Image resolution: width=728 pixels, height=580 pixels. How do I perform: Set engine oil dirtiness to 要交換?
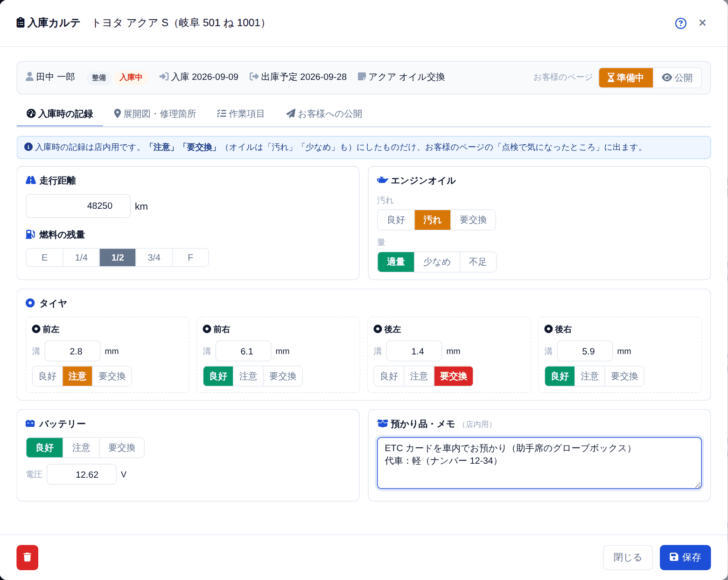pos(473,220)
